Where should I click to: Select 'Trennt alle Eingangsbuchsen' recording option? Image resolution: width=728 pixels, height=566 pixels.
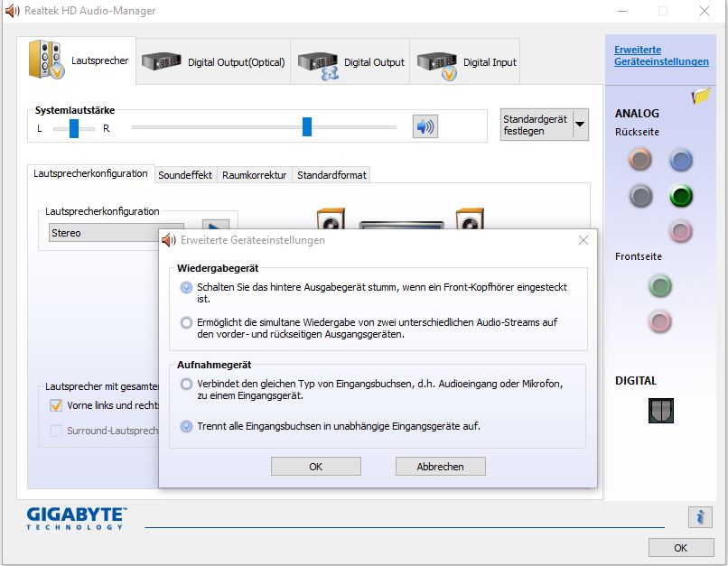186,426
